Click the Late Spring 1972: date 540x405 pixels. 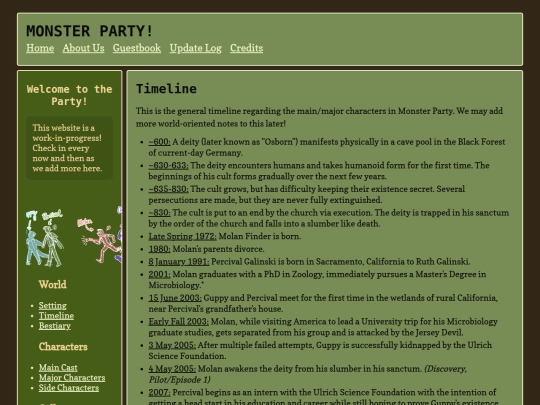point(183,236)
